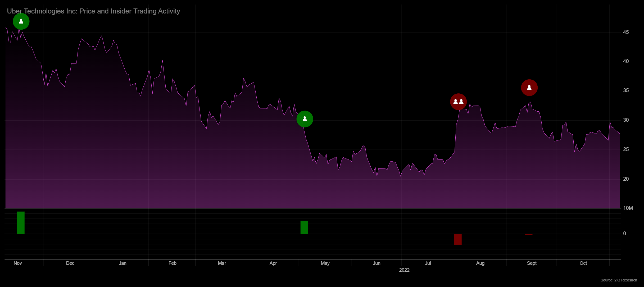Click the '2022' year label below the axis

coord(404,270)
